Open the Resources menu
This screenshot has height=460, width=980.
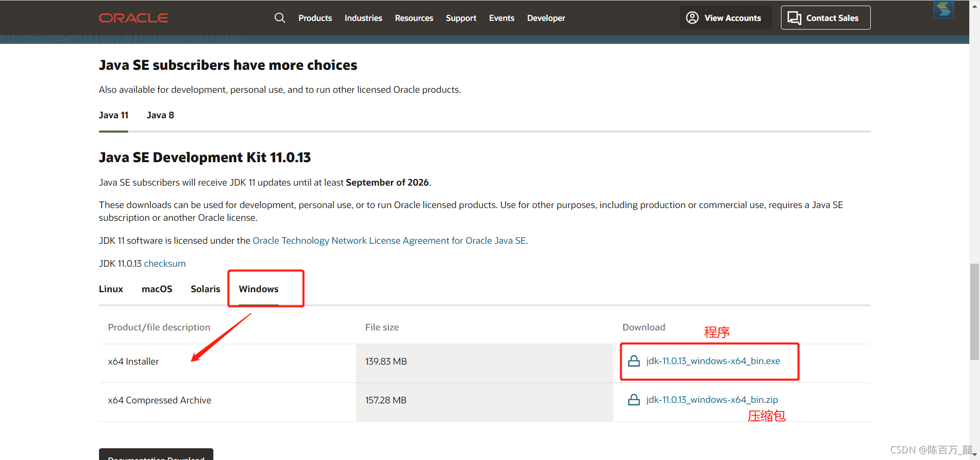pyautogui.click(x=414, y=18)
